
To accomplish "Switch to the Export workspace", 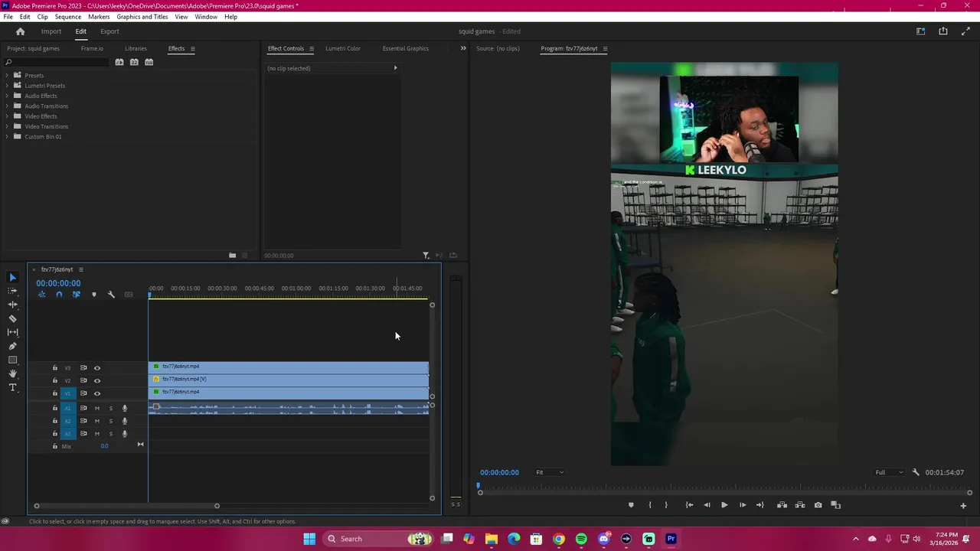I will [x=109, y=31].
